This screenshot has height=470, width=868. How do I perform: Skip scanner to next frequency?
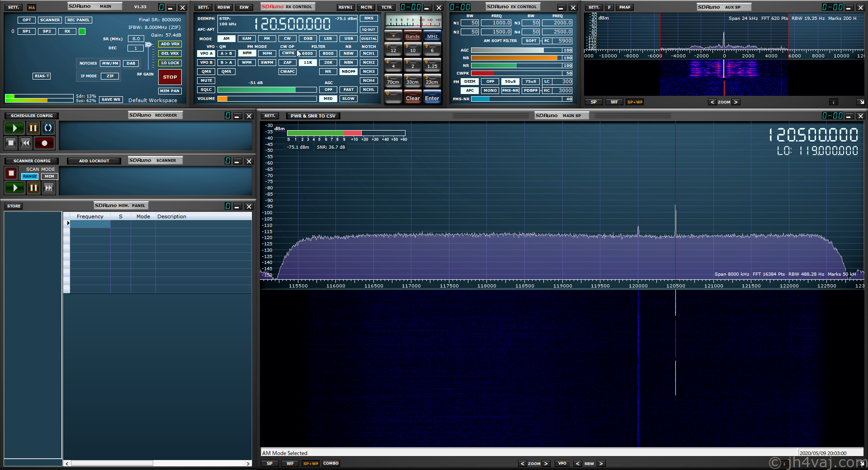(x=48, y=188)
